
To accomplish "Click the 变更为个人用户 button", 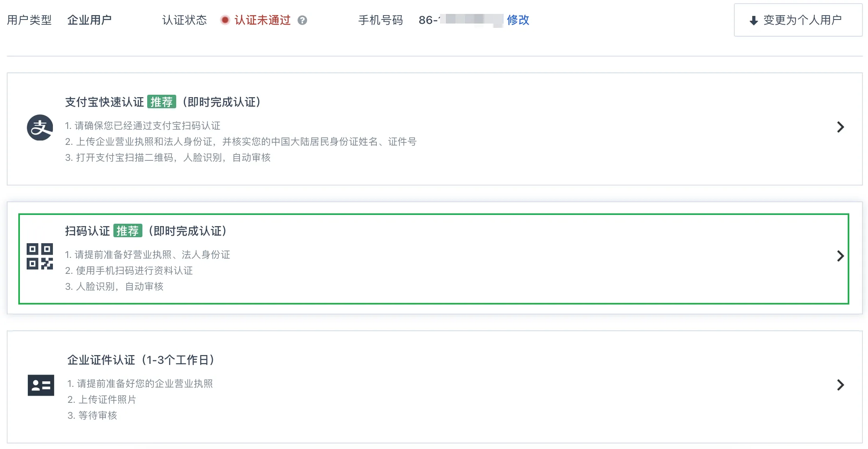I will click(798, 20).
